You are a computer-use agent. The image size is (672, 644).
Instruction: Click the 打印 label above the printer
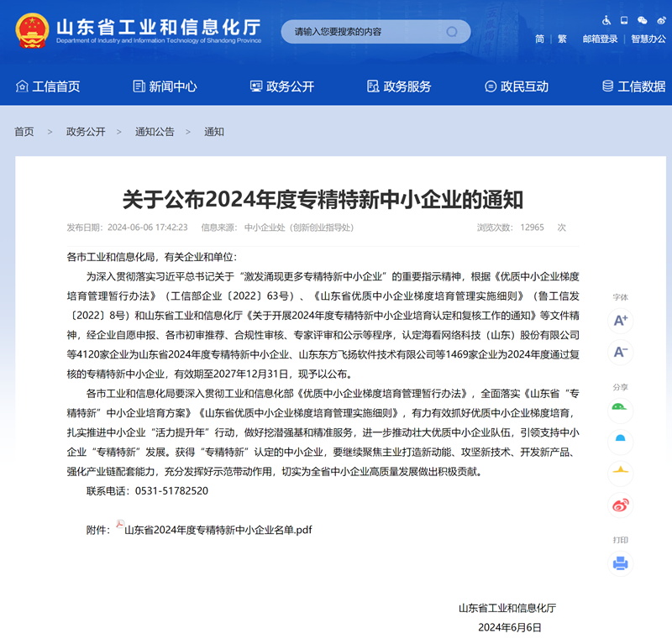(620, 540)
